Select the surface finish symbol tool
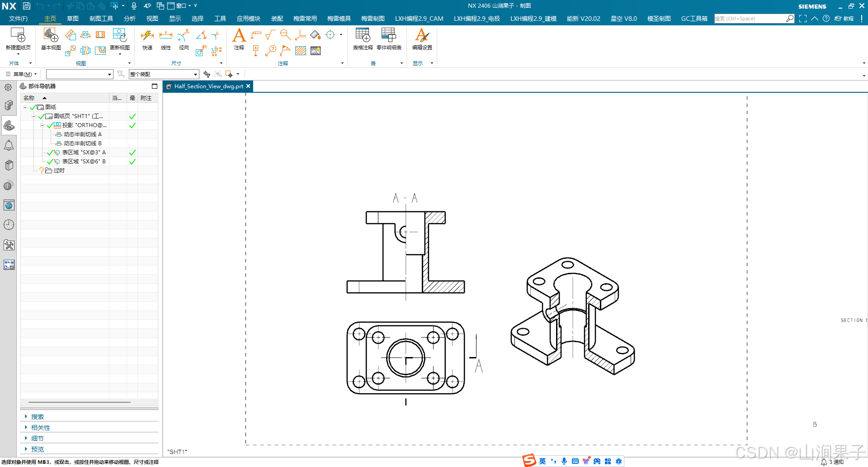 pos(270,35)
